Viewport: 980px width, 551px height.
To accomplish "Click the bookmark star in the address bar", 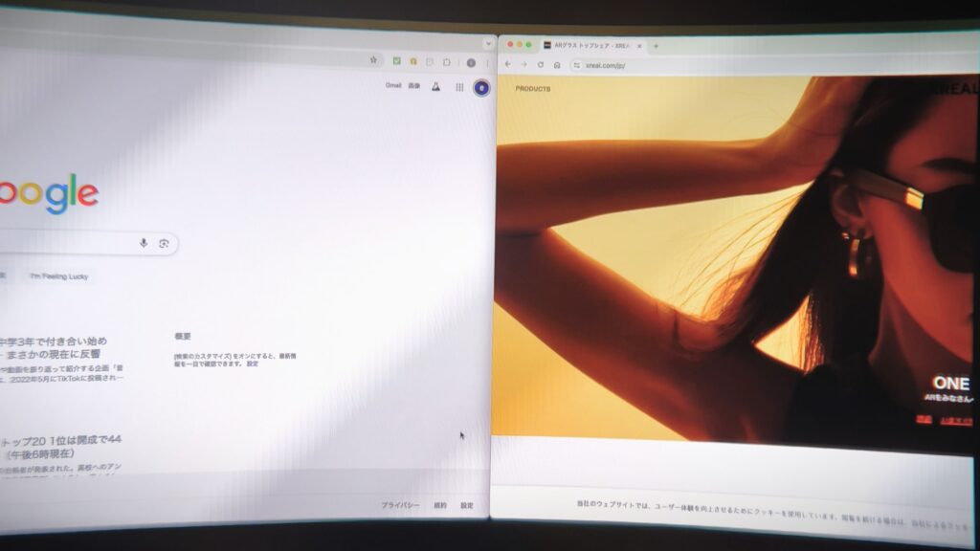I will click(x=373, y=59).
